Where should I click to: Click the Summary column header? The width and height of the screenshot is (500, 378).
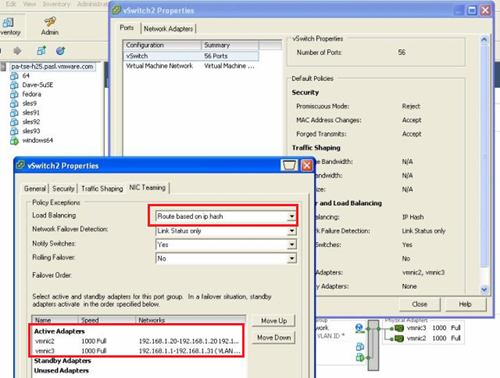click(x=230, y=45)
